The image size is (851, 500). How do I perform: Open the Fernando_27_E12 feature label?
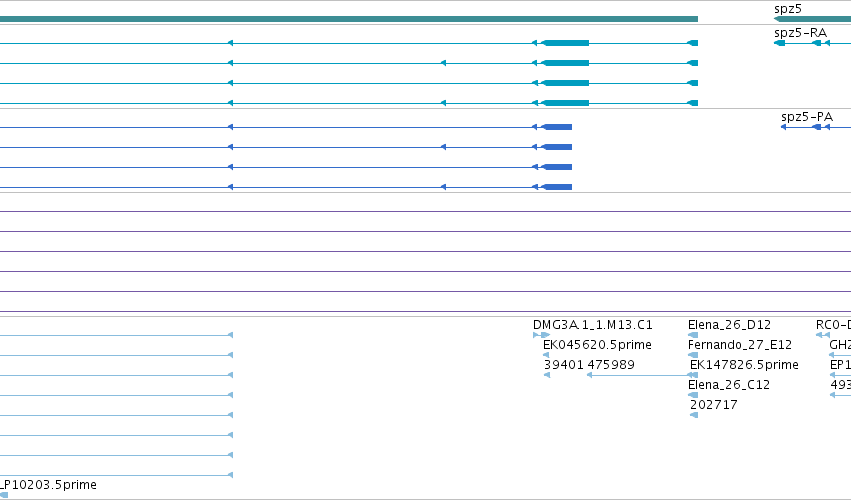(x=740, y=345)
